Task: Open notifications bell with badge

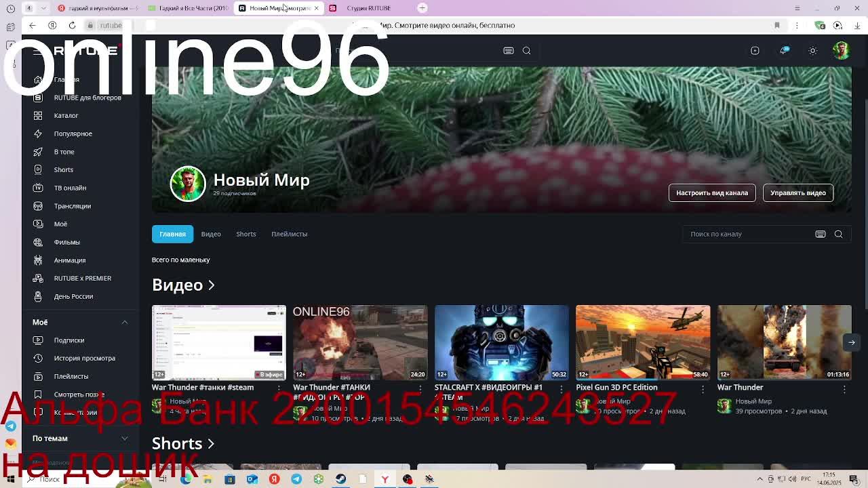Action: 784,51
